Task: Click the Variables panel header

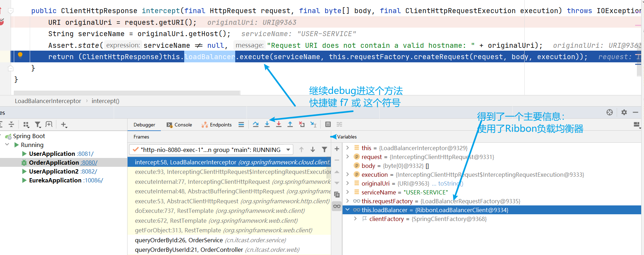Action: (x=347, y=137)
